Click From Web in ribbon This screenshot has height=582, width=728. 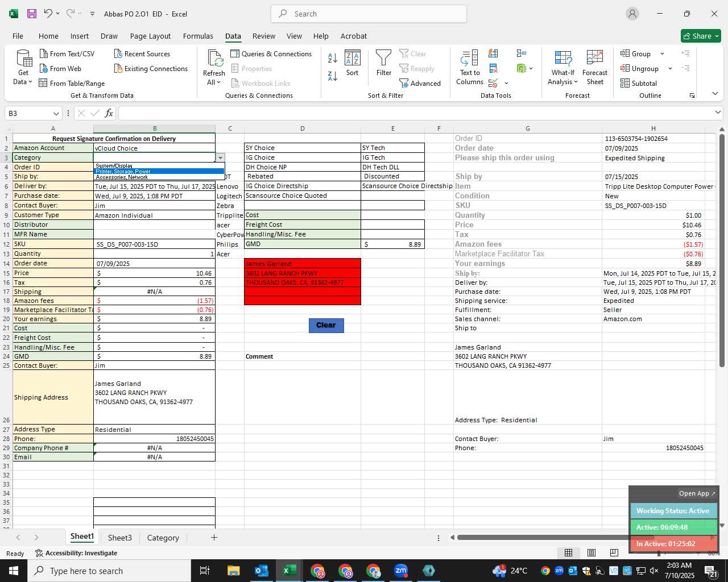coord(60,68)
